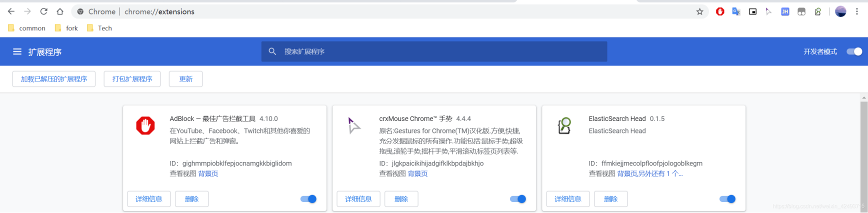
Task: Click the JH toolbar extension icon
Action: coord(785,11)
